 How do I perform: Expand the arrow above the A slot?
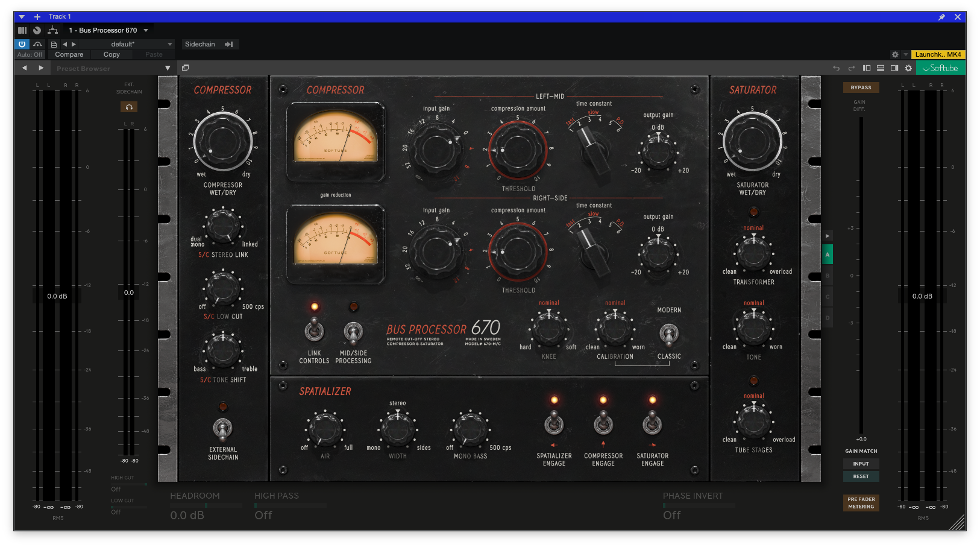[x=828, y=236]
